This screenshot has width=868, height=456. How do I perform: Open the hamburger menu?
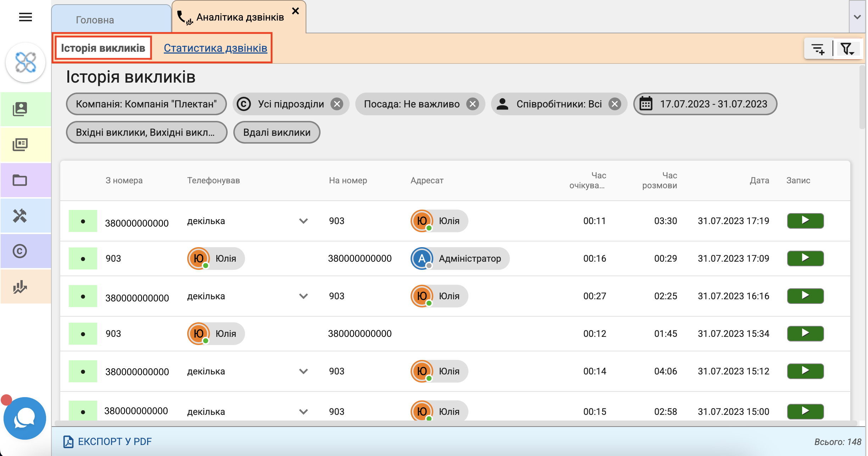25,17
